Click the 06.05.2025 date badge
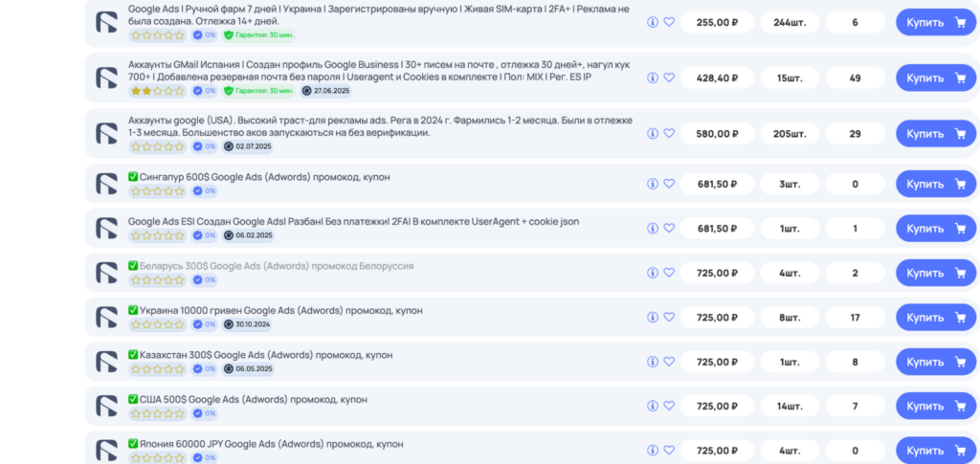The height and width of the screenshot is (464, 980). pos(248,368)
